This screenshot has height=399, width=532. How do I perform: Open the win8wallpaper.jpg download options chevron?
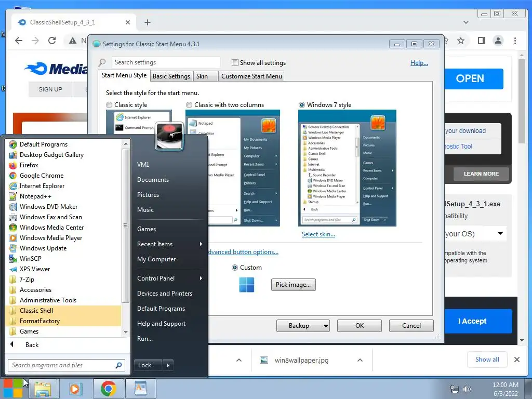pos(360,361)
